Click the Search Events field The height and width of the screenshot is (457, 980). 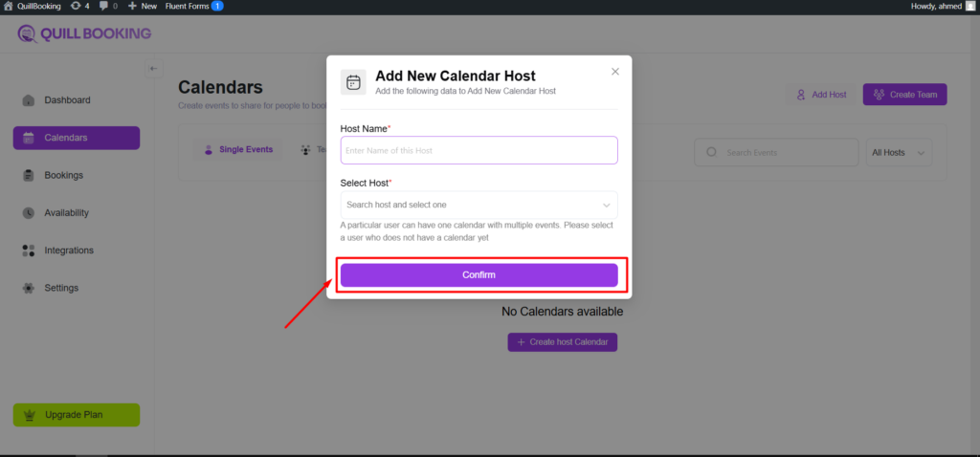[x=776, y=152]
